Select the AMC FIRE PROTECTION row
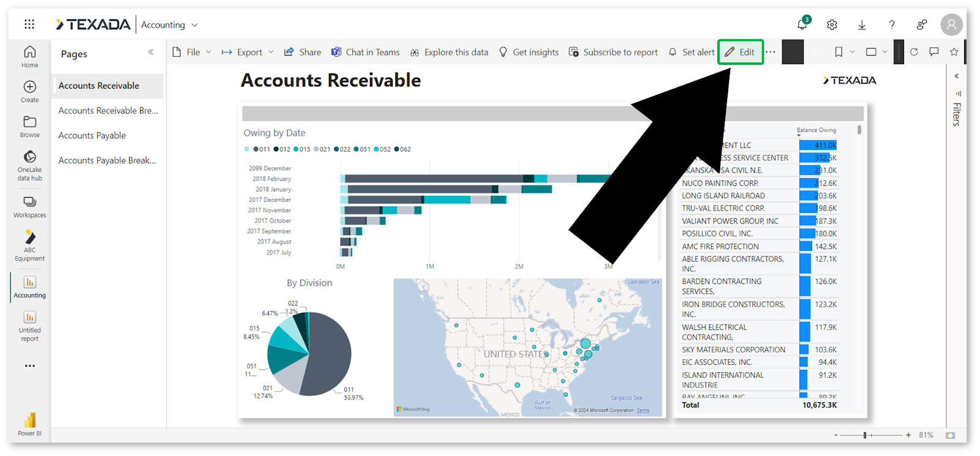Viewport: 980px width, 456px height. coord(759,246)
